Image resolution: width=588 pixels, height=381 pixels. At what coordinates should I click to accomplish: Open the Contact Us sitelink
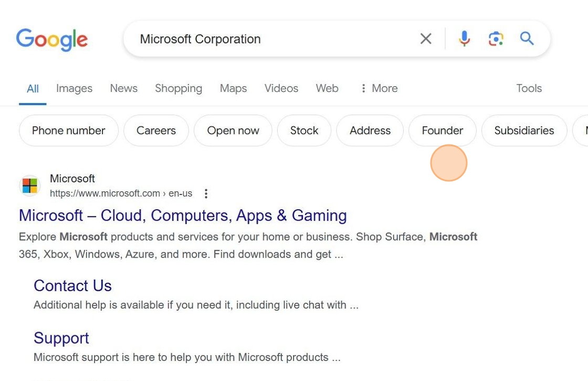(72, 285)
